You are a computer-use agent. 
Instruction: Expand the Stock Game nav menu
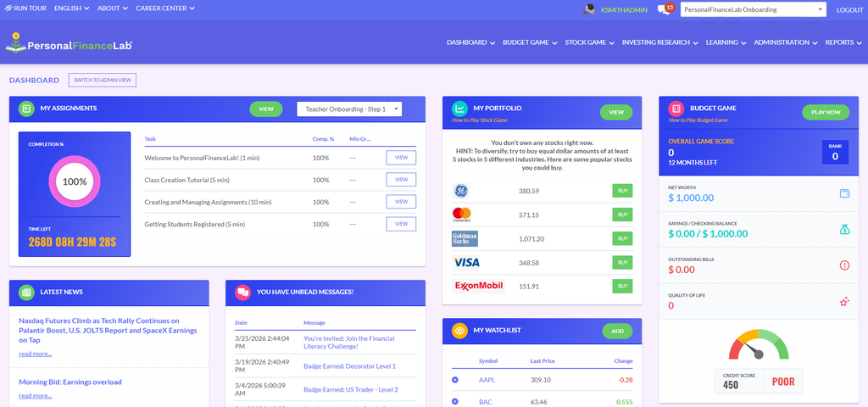pyautogui.click(x=590, y=42)
